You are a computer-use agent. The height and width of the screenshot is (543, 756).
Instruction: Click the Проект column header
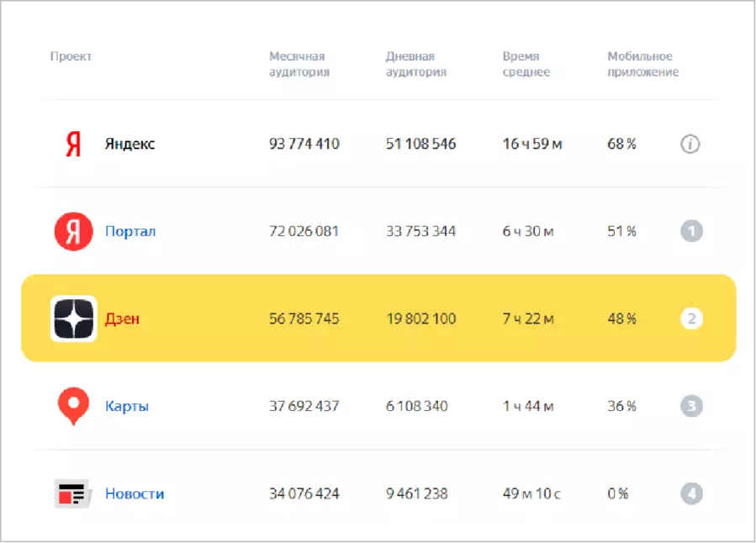coord(71,56)
